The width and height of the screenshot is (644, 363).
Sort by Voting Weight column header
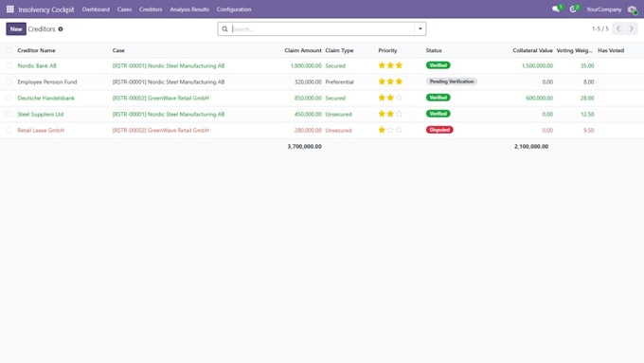coord(575,50)
